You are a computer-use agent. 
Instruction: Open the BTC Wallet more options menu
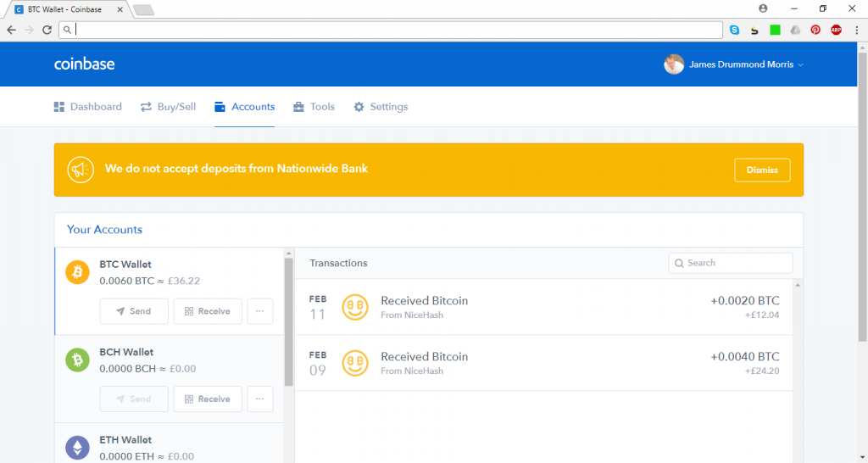click(259, 311)
